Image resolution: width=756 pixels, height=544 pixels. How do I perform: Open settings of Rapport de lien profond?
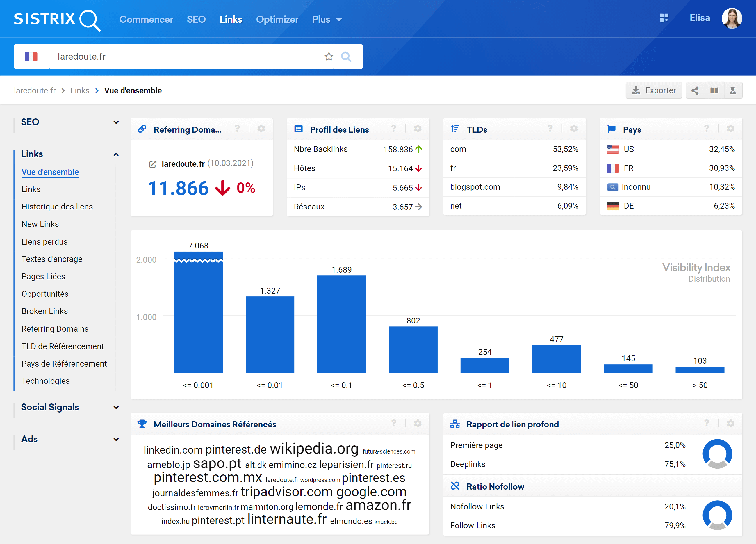[730, 424]
